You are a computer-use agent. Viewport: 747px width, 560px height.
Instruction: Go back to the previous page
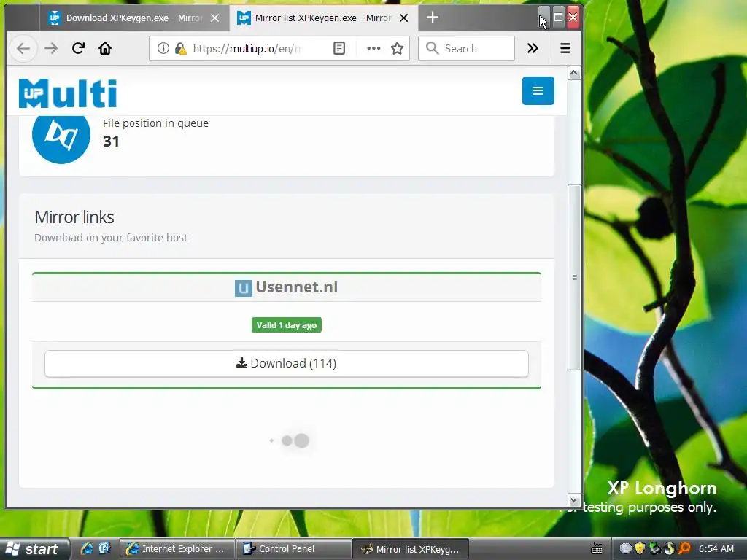click(23, 49)
